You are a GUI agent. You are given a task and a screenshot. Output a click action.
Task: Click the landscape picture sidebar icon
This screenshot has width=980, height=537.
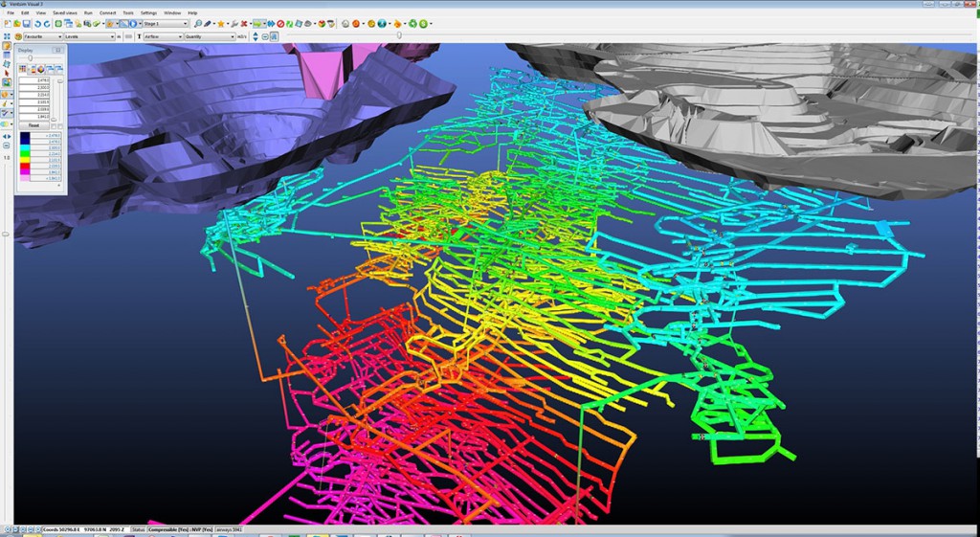pos(7,82)
